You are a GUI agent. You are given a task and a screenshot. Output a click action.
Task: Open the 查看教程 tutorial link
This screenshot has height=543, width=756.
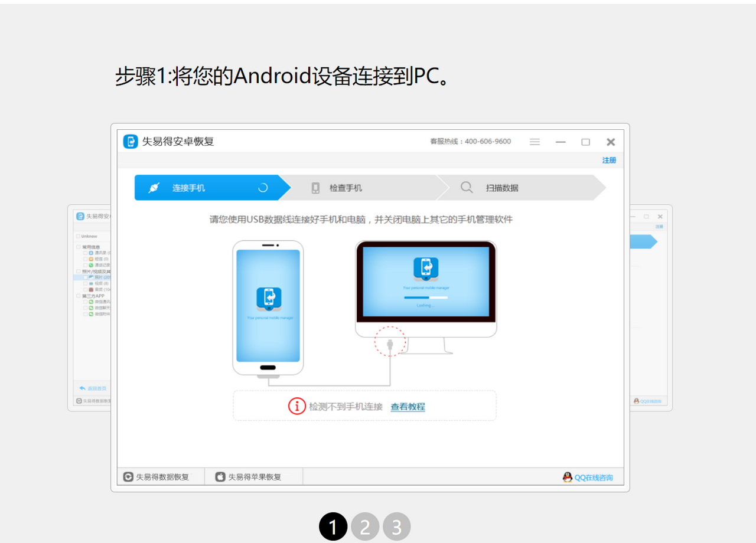coord(408,406)
